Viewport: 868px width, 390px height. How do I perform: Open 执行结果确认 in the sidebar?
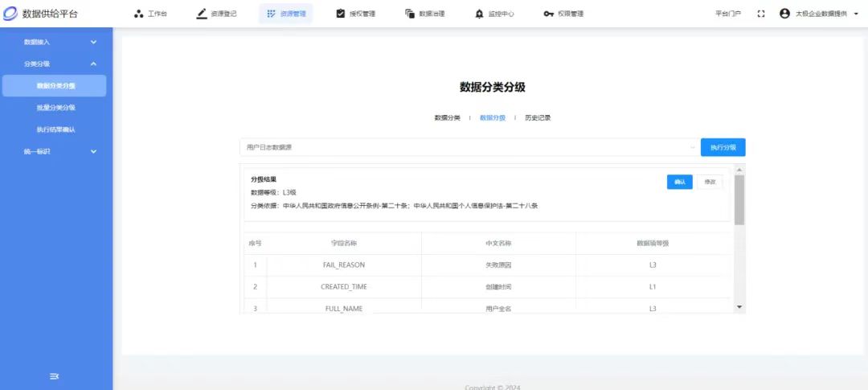point(55,129)
